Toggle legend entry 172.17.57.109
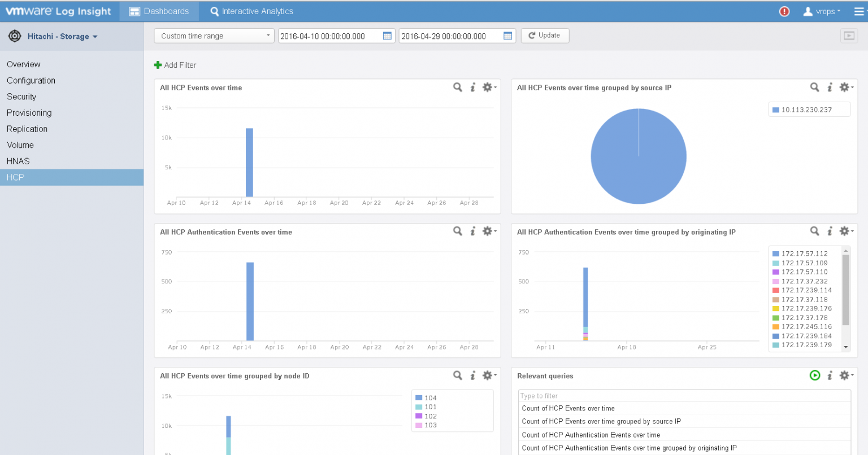 pos(800,263)
